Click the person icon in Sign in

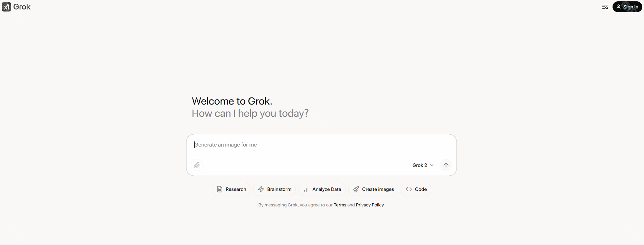click(619, 7)
